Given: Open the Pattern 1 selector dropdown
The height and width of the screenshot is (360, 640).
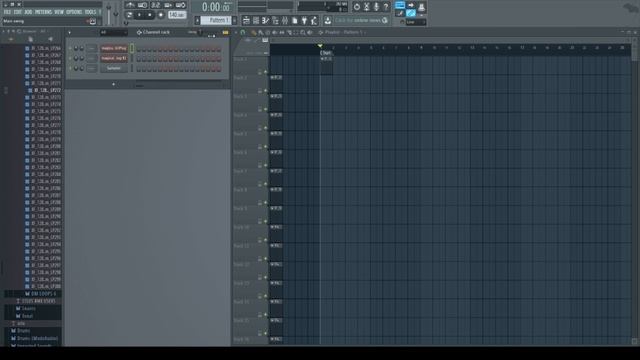Looking at the screenshot, I should click(216, 20).
